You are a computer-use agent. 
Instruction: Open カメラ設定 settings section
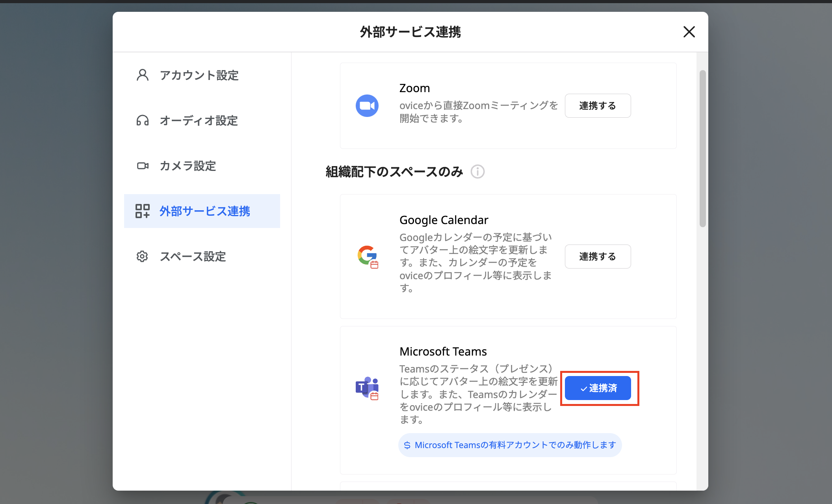point(188,166)
